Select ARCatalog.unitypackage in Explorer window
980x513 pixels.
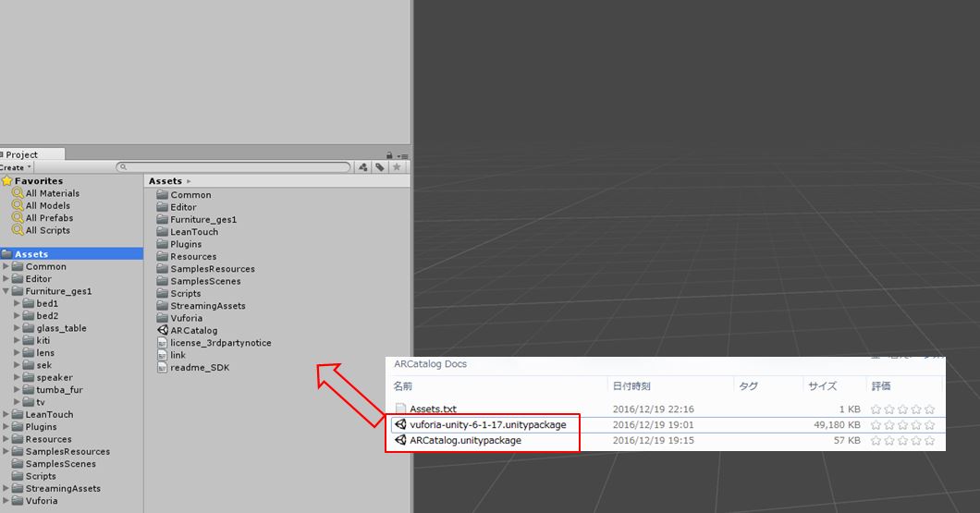pyautogui.click(x=459, y=440)
